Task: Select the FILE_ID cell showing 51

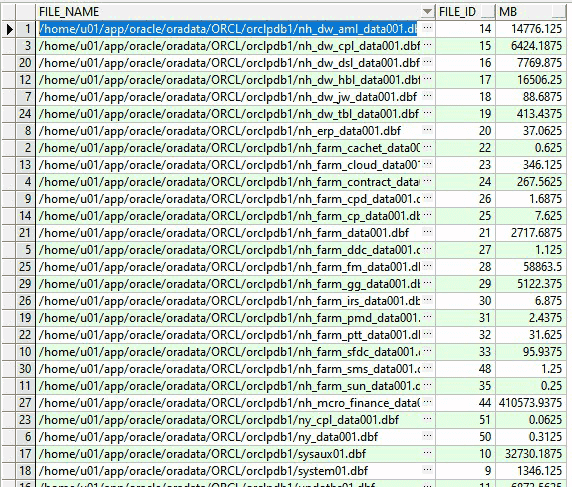Action: [x=465, y=420]
